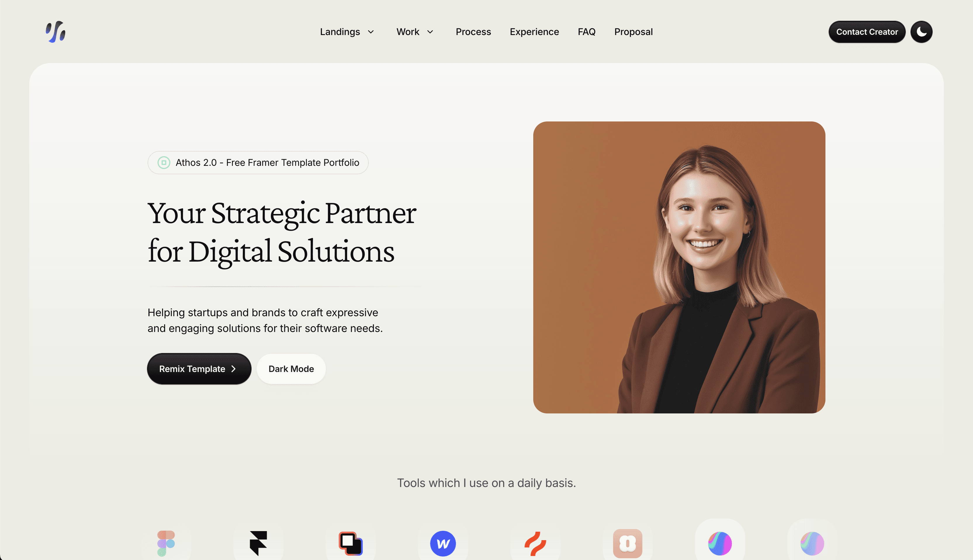The image size is (973, 560).
Task: Click the red zigzag tool icon
Action: (x=535, y=543)
